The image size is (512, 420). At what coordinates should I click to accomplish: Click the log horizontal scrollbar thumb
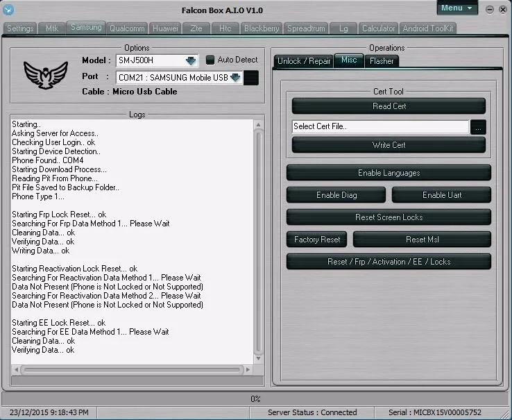point(132,370)
